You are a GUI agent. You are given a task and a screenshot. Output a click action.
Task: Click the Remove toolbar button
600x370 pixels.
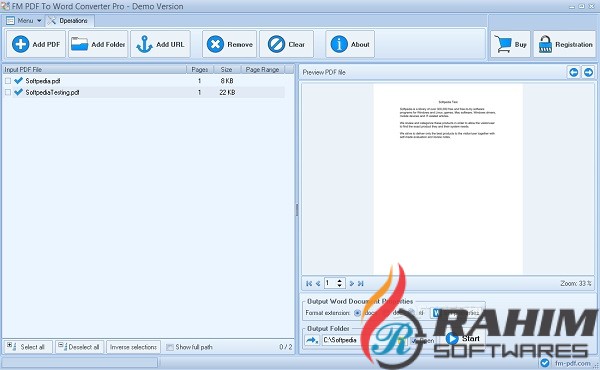pos(229,44)
